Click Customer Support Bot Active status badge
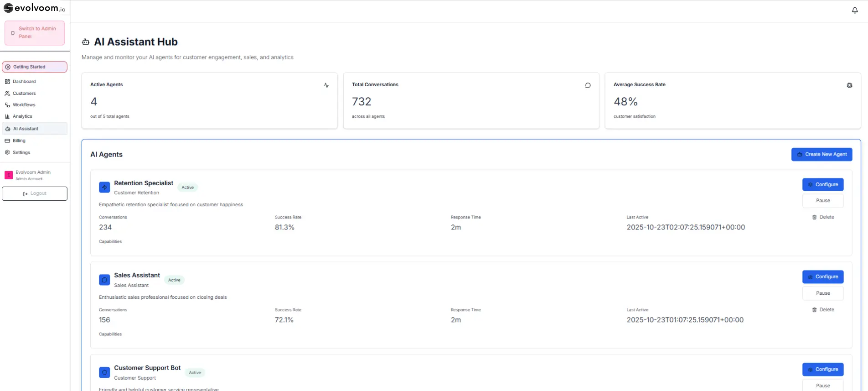Image resolution: width=868 pixels, height=391 pixels. [x=195, y=373]
